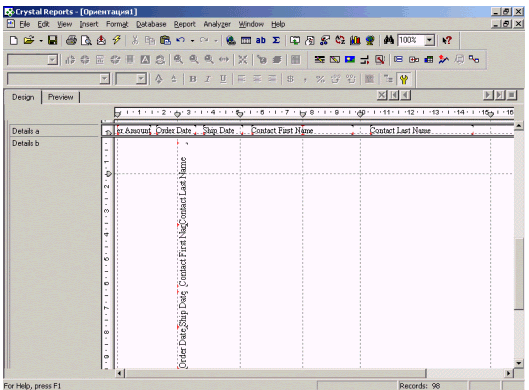Export the report using the export icon
Viewport: 529px width, 390px height.
[x=101, y=40]
